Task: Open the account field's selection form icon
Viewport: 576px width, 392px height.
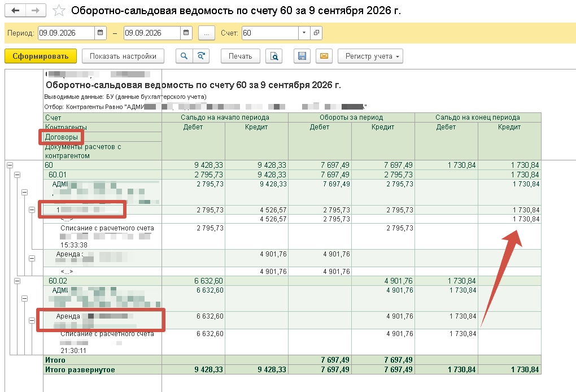Action: (316, 33)
